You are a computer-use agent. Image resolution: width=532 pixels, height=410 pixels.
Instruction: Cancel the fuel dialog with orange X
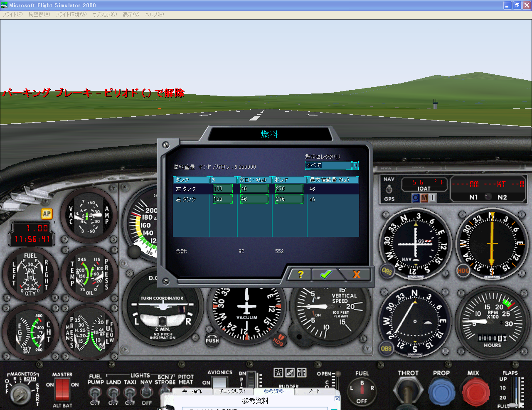click(356, 274)
